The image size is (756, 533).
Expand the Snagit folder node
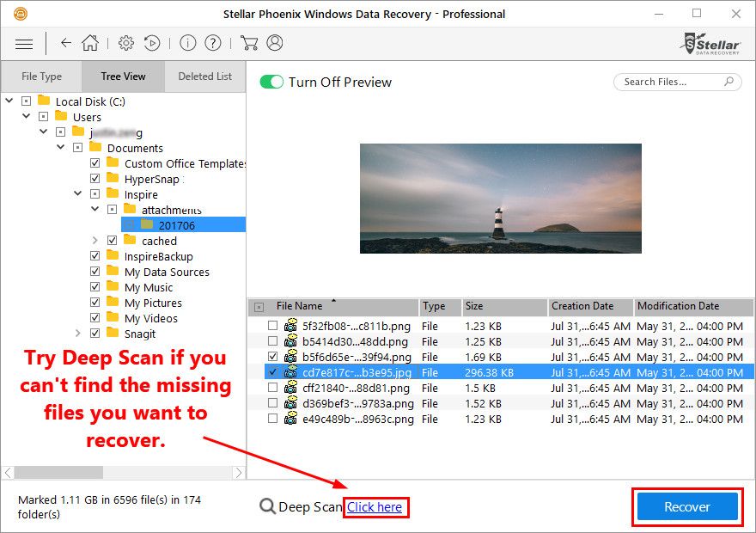click(x=77, y=333)
